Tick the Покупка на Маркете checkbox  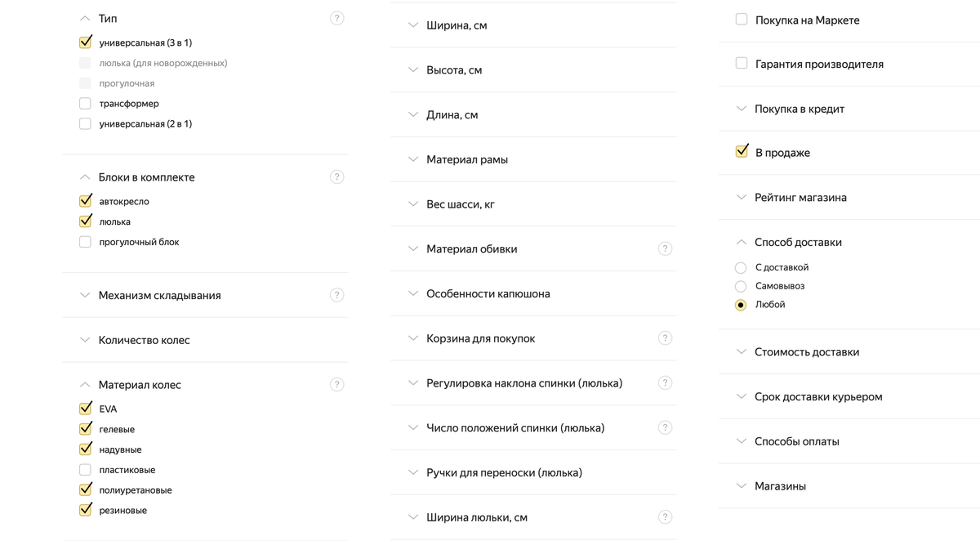pyautogui.click(x=742, y=19)
